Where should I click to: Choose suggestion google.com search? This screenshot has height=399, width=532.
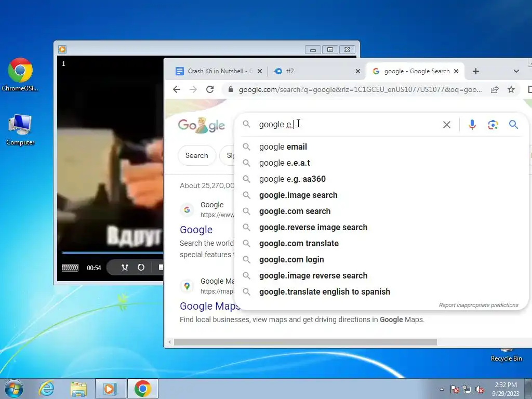[381, 211]
